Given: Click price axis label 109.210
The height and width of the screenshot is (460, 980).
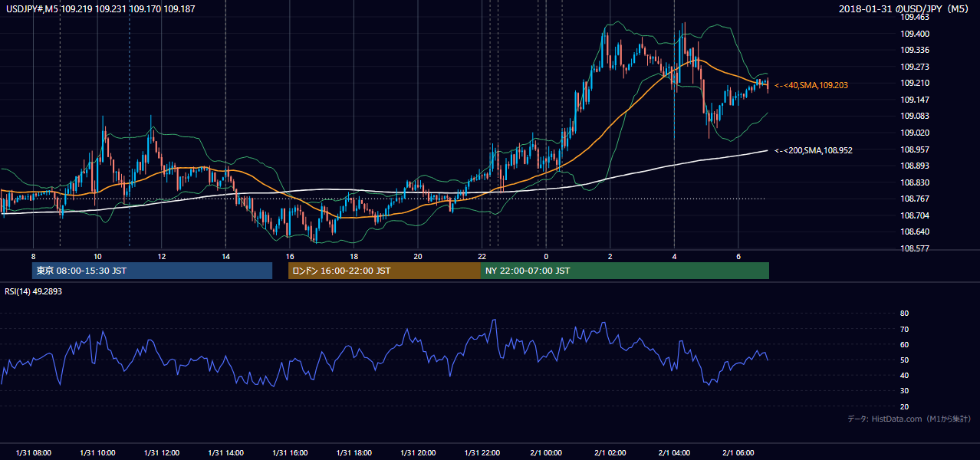Looking at the screenshot, I should (916, 84).
